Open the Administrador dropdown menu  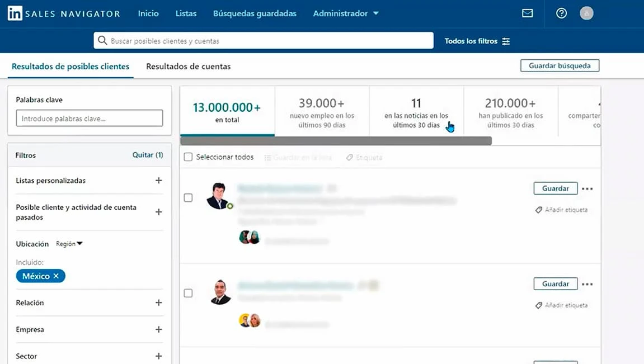(346, 13)
